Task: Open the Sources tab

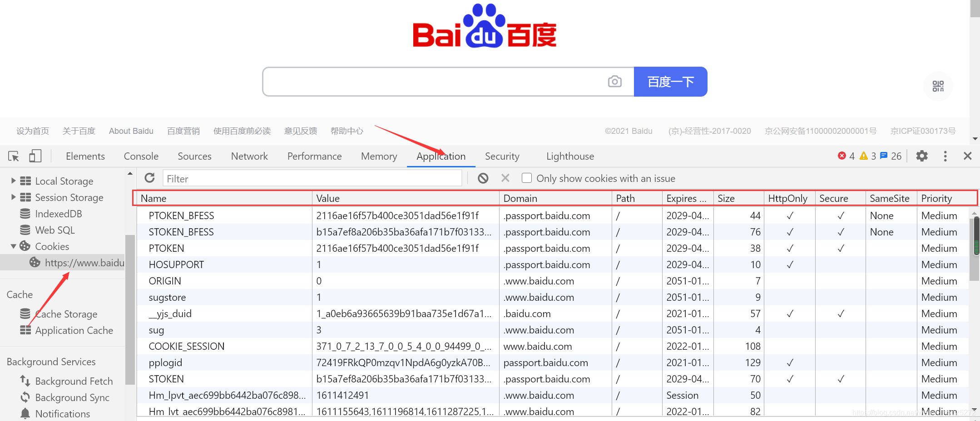Action: coord(195,156)
